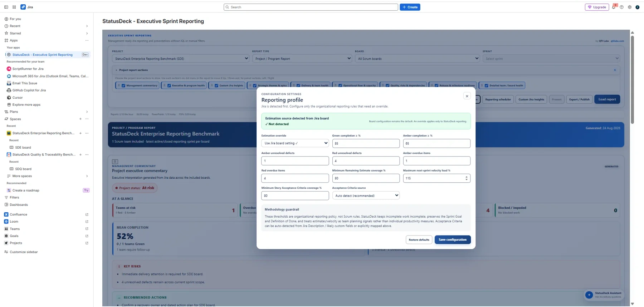Screen dimensions: 644x307
Task: Open the Project dropdown
Action: [180, 59]
